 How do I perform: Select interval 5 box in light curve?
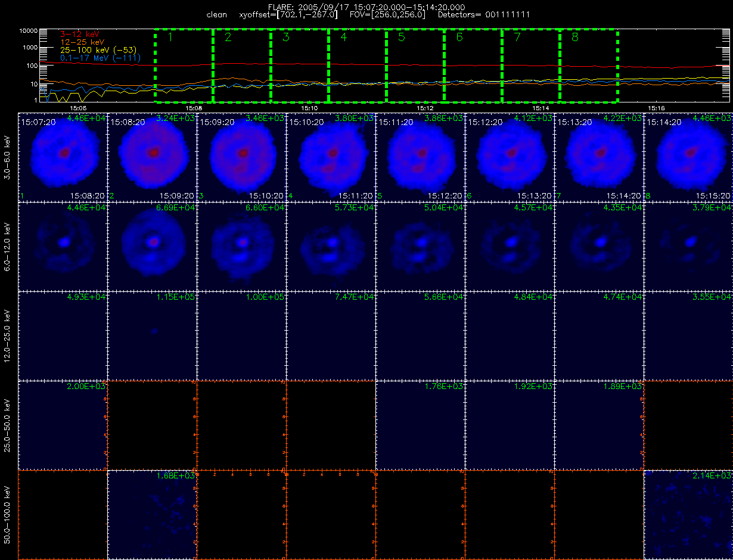[x=415, y=66]
